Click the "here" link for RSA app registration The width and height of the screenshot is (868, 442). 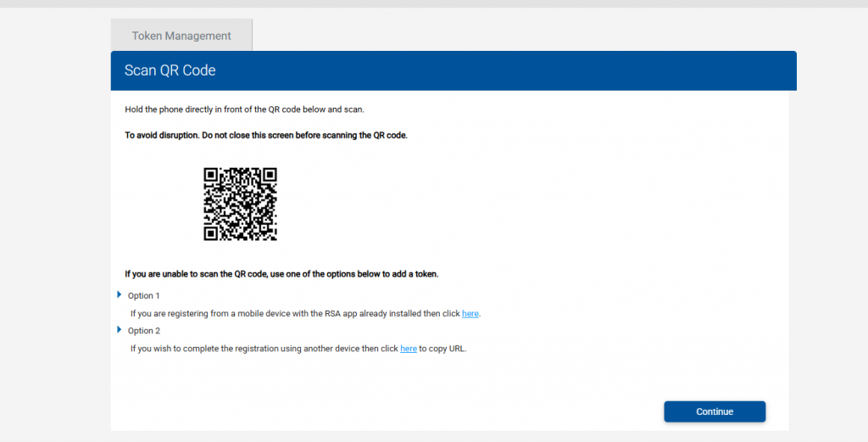470,314
